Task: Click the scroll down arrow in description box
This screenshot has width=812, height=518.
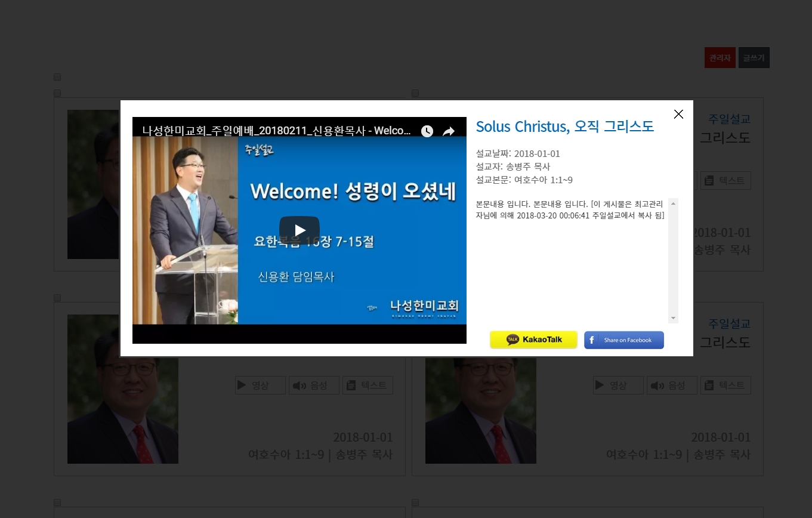Action: (673, 319)
